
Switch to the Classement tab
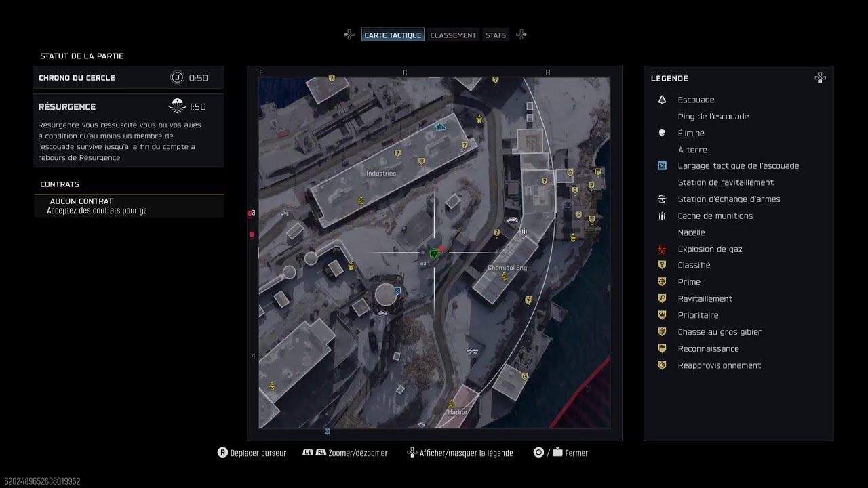click(x=453, y=35)
